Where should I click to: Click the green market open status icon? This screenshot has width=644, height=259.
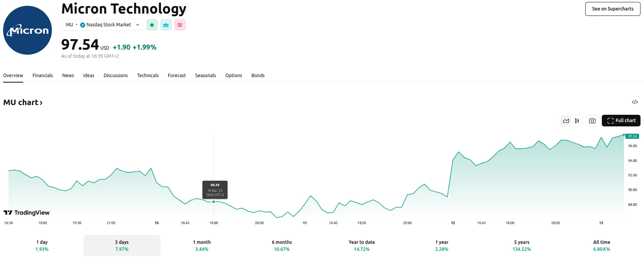(152, 25)
